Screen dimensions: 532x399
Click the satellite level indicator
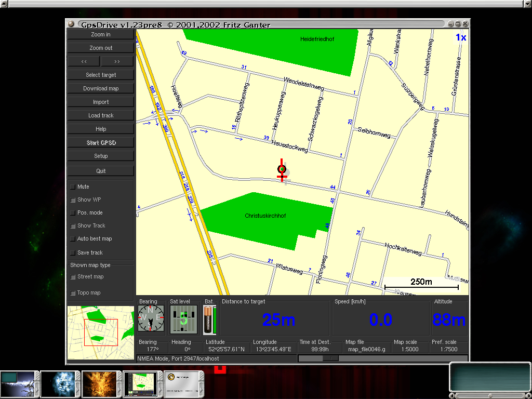pos(183,319)
